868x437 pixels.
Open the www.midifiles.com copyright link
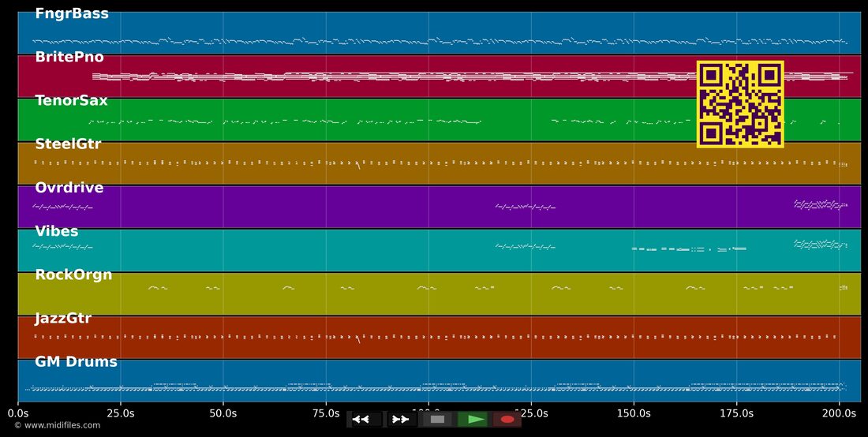tap(58, 425)
